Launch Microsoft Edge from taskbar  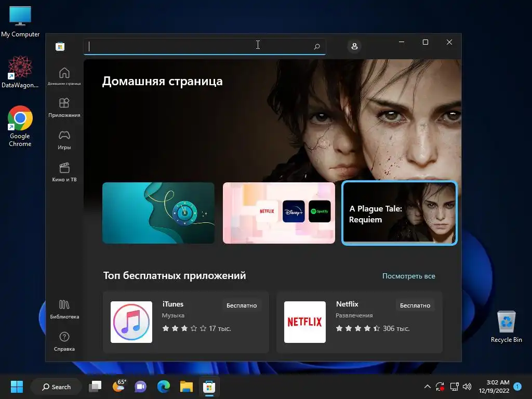[x=164, y=387]
